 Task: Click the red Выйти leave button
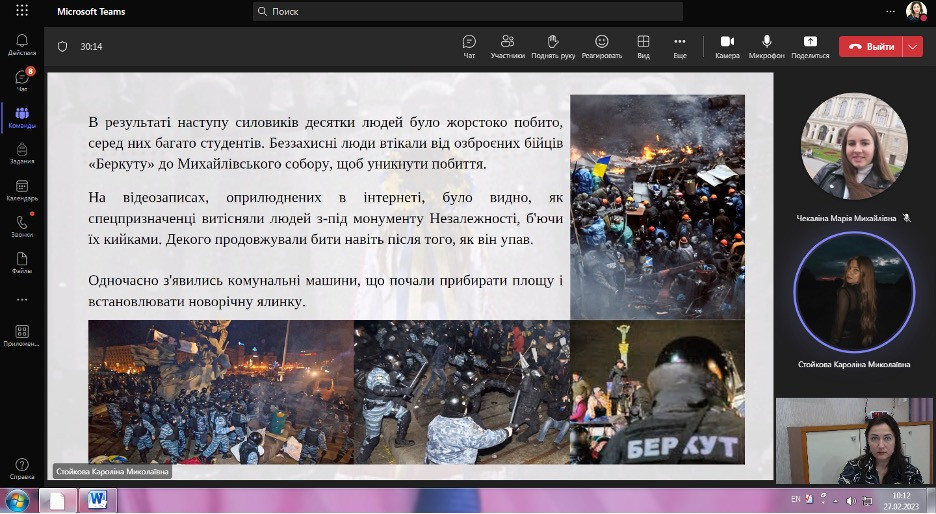(x=869, y=46)
